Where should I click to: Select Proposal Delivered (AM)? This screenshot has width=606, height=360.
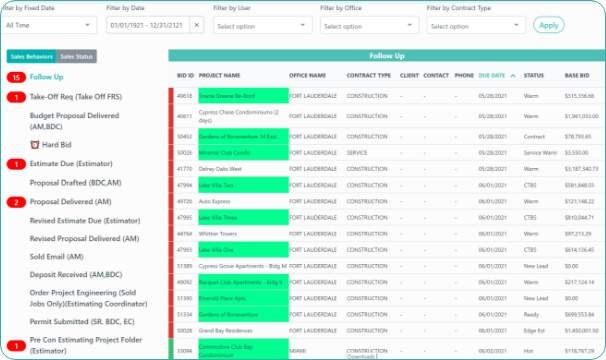70,202
